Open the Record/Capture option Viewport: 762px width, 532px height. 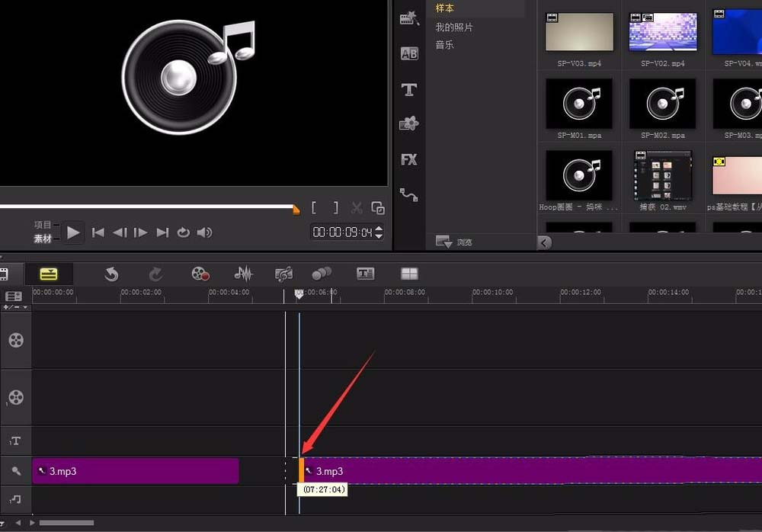(x=200, y=274)
